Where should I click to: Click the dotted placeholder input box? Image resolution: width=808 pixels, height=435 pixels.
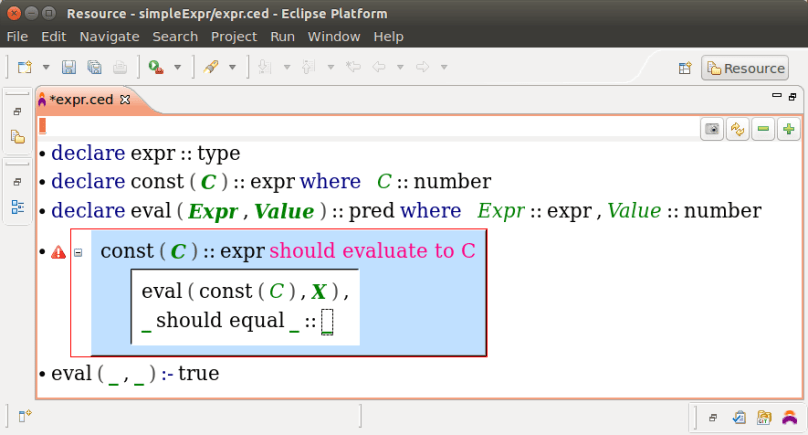[327, 322]
